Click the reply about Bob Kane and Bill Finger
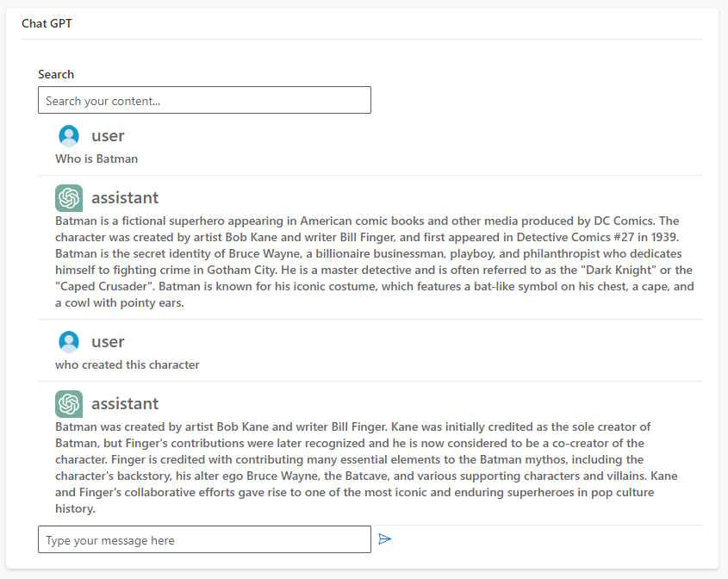 pyautogui.click(x=366, y=468)
